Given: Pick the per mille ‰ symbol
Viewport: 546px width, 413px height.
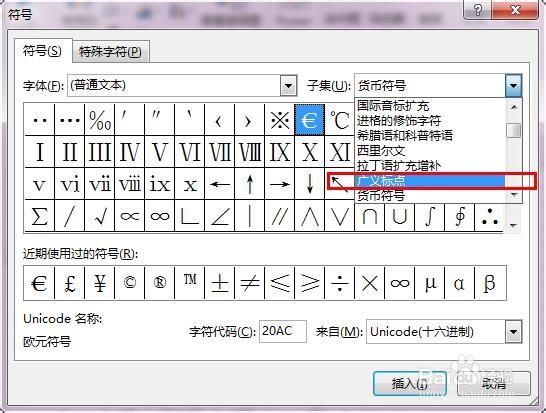Looking at the screenshot, I should click(100, 120).
